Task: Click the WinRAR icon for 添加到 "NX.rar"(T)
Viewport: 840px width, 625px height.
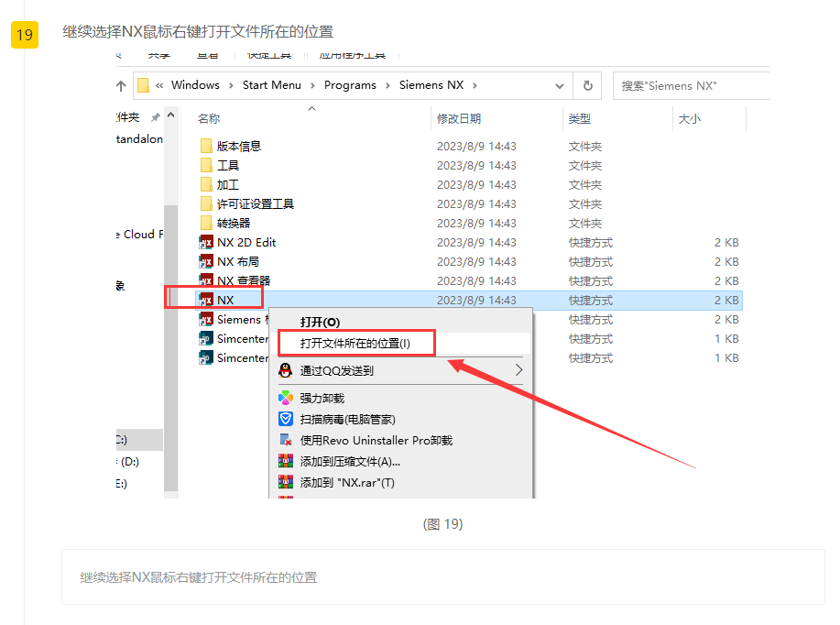Action: [x=286, y=482]
